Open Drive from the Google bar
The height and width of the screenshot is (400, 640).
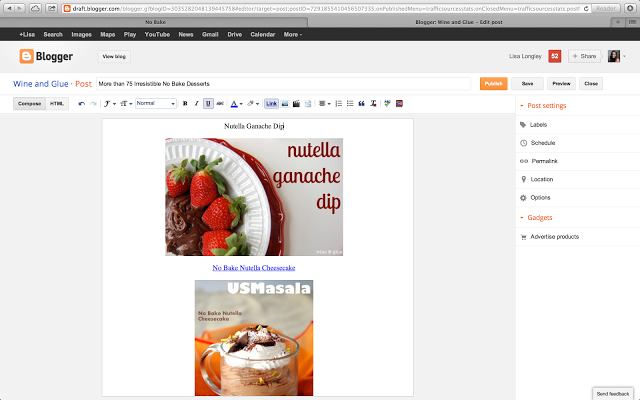pyautogui.click(x=235, y=35)
